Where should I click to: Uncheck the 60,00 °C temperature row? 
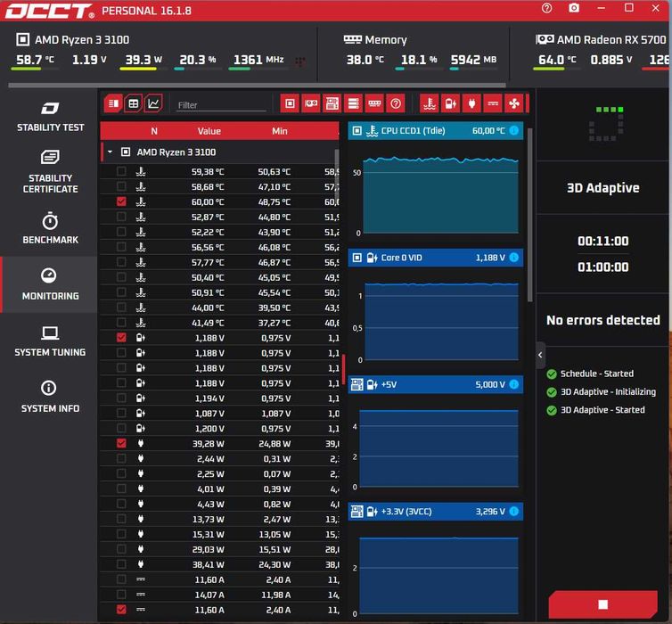[121, 201]
